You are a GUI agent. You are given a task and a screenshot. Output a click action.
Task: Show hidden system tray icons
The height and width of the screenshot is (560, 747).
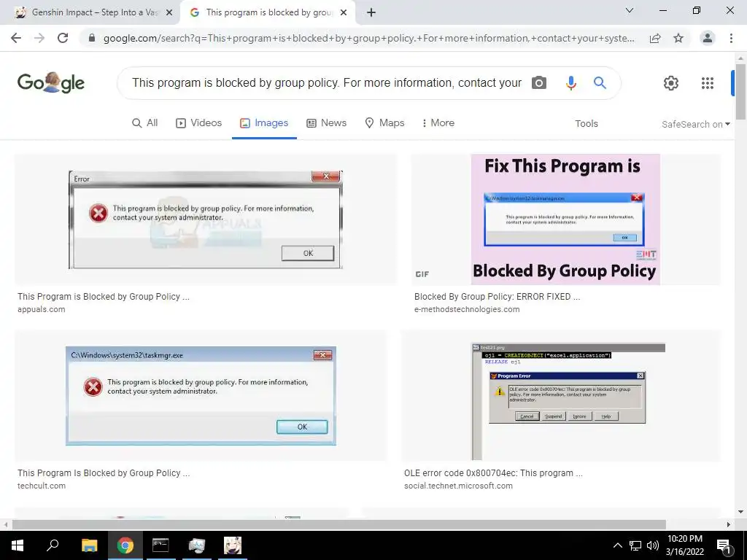tap(617, 545)
